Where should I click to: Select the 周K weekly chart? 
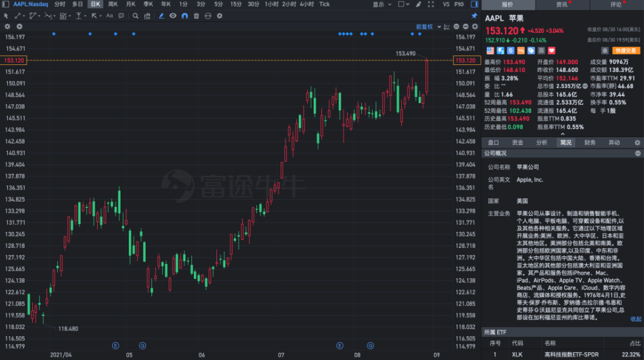[x=113, y=4]
